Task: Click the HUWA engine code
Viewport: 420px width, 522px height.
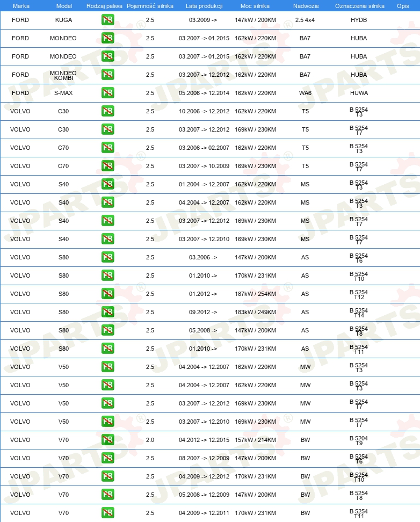Action: pyautogui.click(x=359, y=93)
